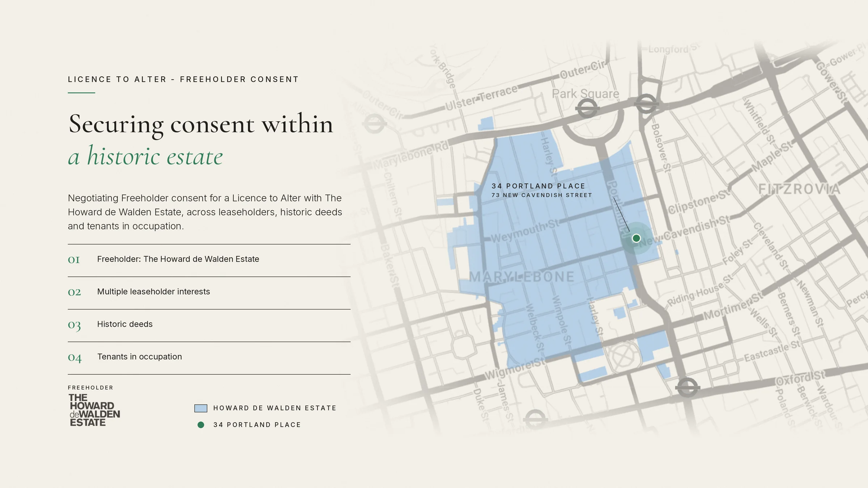Click '34 PORTLAND PLACE' legend text

257,425
